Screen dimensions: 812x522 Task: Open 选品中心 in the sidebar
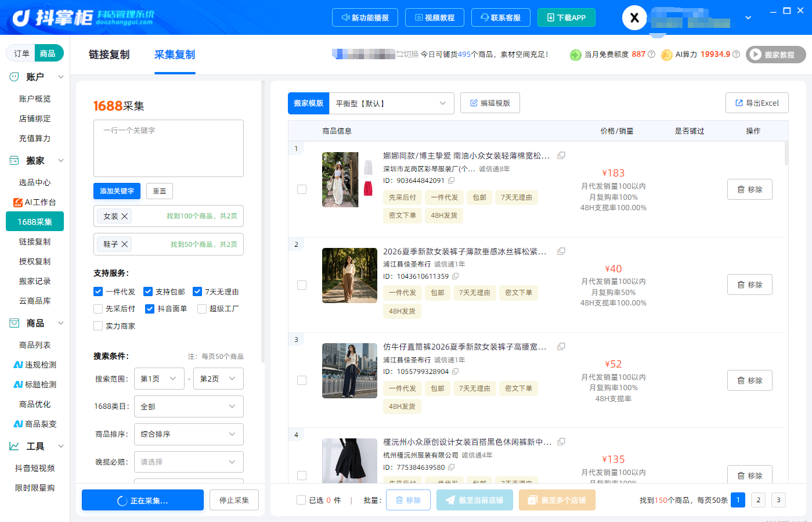tap(35, 182)
